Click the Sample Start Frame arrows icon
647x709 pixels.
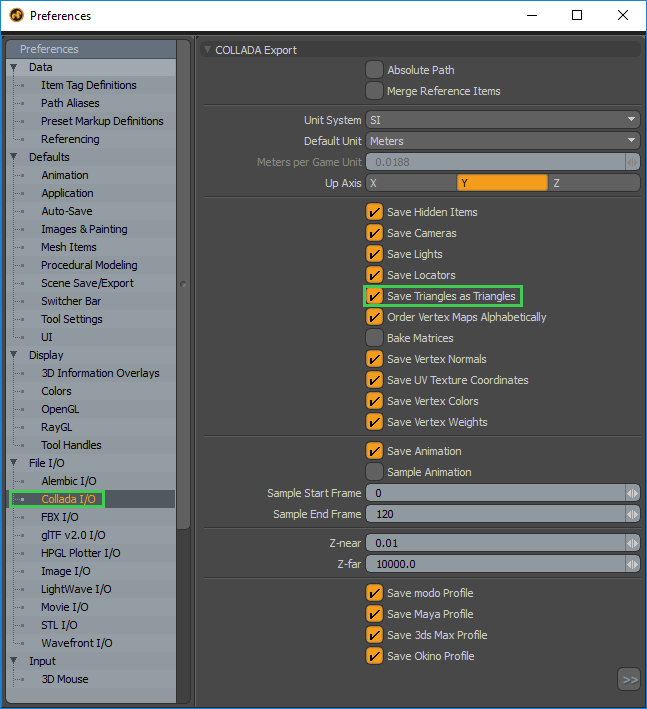(x=632, y=493)
